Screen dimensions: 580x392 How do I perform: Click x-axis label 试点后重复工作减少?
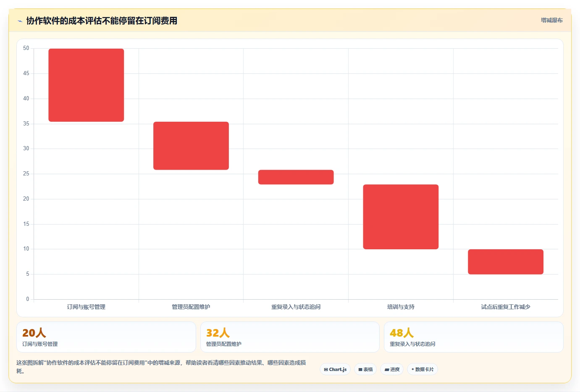click(x=506, y=307)
